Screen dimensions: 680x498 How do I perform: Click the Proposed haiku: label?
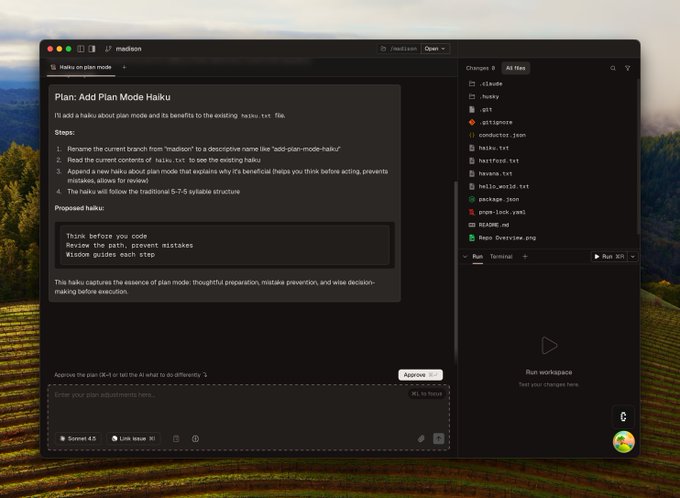pos(79,208)
